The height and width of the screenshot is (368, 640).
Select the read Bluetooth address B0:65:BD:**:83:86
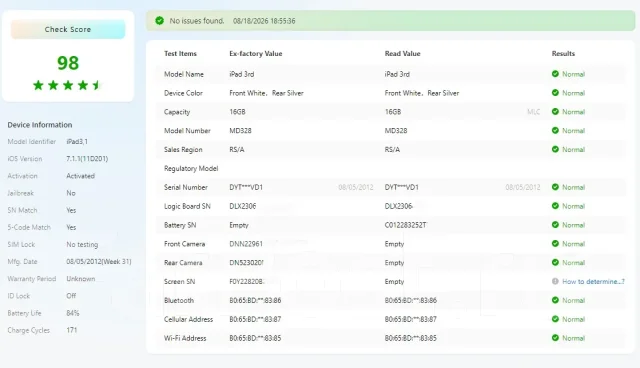click(x=411, y=300)
